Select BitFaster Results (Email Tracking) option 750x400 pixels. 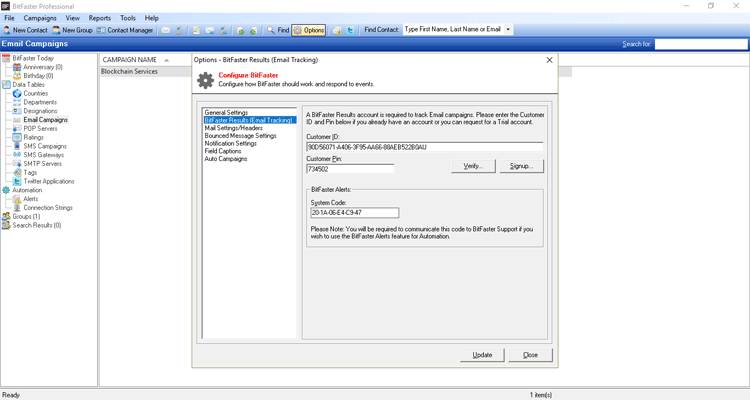(249, 120)
